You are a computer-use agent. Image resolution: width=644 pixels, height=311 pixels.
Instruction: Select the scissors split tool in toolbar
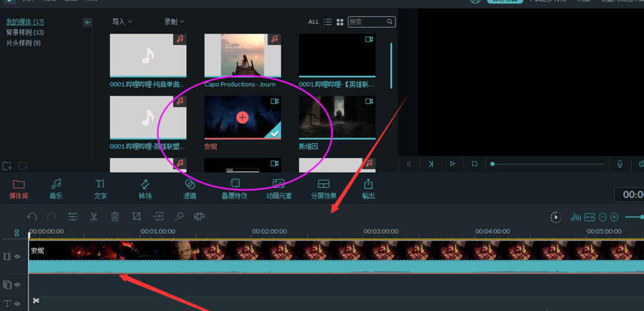click(x=94, y=217)
